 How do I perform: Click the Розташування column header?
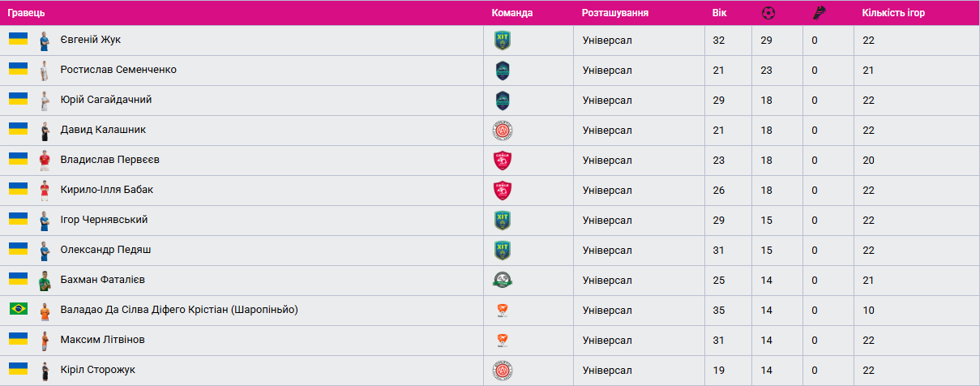point(614,13)
